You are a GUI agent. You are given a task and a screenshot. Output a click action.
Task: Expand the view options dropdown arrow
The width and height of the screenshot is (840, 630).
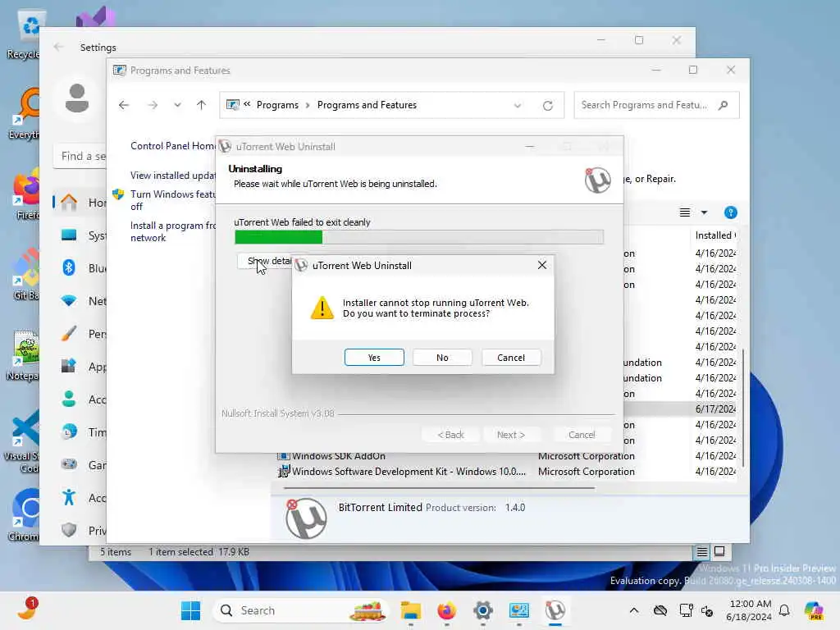coord(704,212)
